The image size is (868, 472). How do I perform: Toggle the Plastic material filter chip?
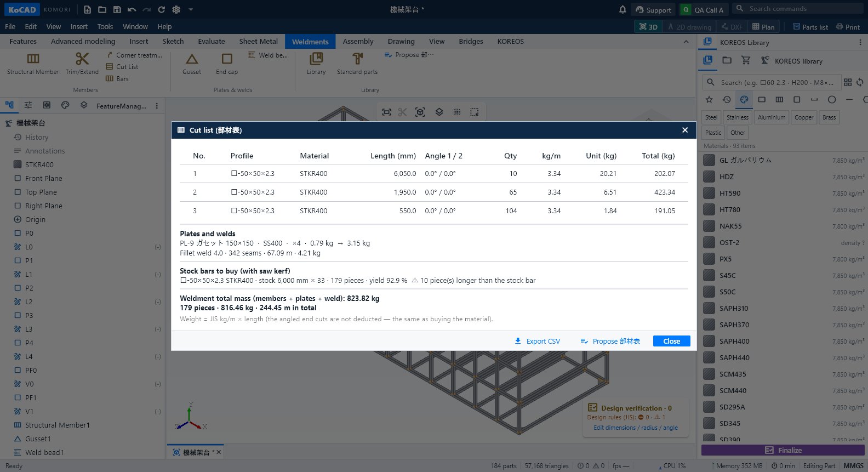click(x=713, y=133)
